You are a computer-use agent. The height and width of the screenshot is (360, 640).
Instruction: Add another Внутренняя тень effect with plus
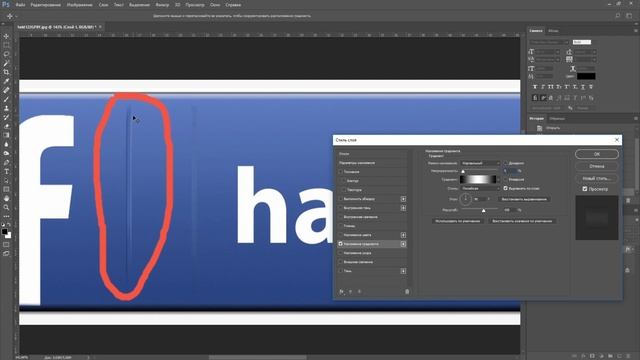point(403,208)
